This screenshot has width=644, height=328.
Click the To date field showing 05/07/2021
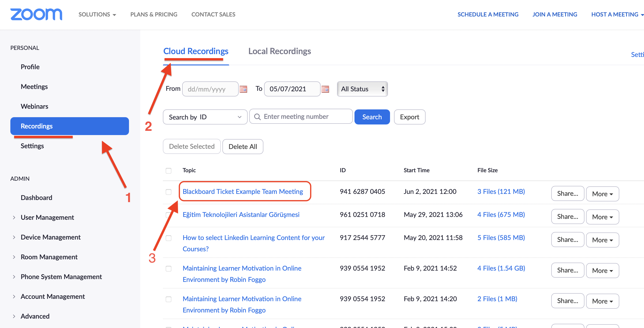292,89
